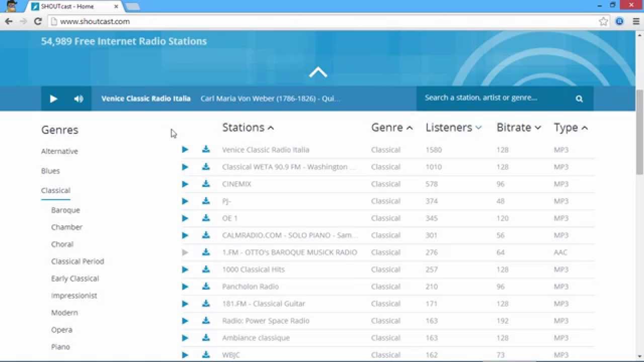This screenshot has width=644, height=362.
Task: Reload the shoutcast page
Action: point(38,21)
